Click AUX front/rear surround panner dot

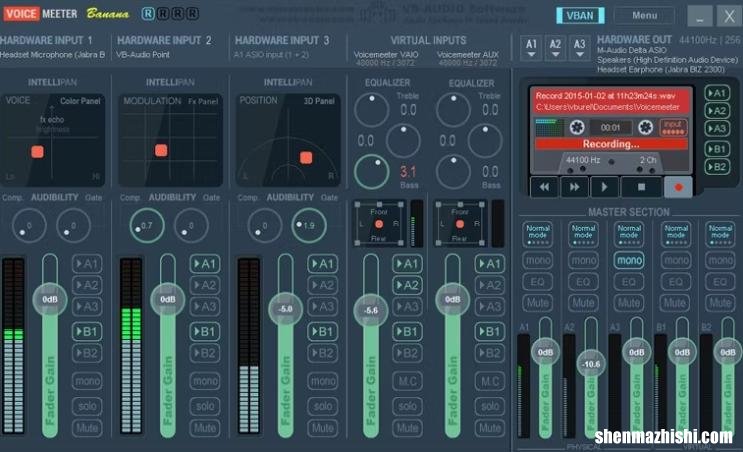tap(460, 224)
